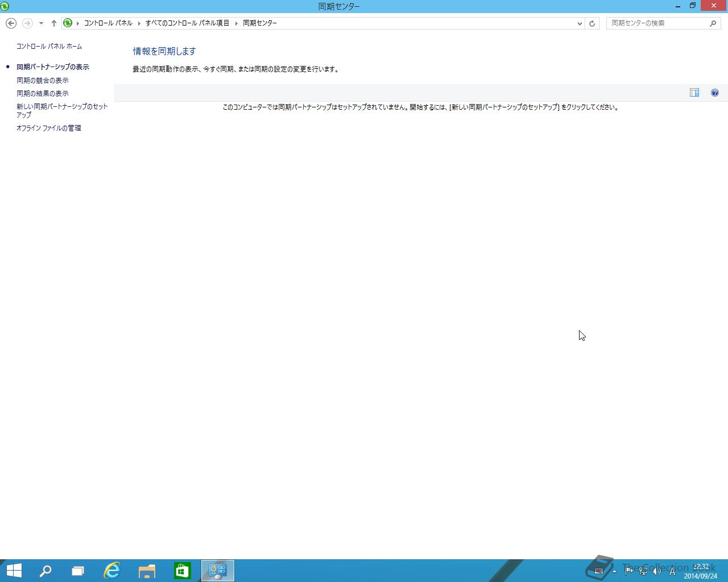Open taskbar Search magnifier

click(x=45, y=571)
